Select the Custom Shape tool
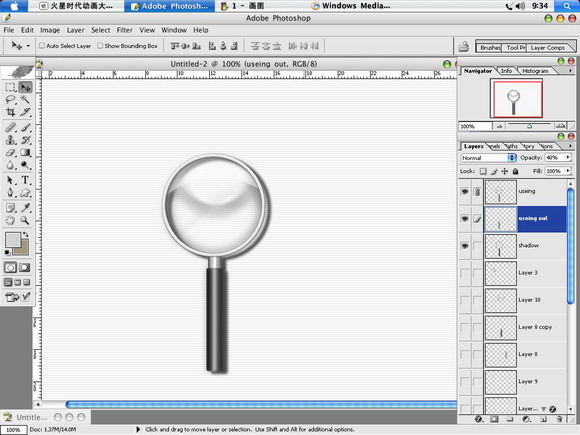Viewport: 580px width, 435px height. (x=25, y=193)
